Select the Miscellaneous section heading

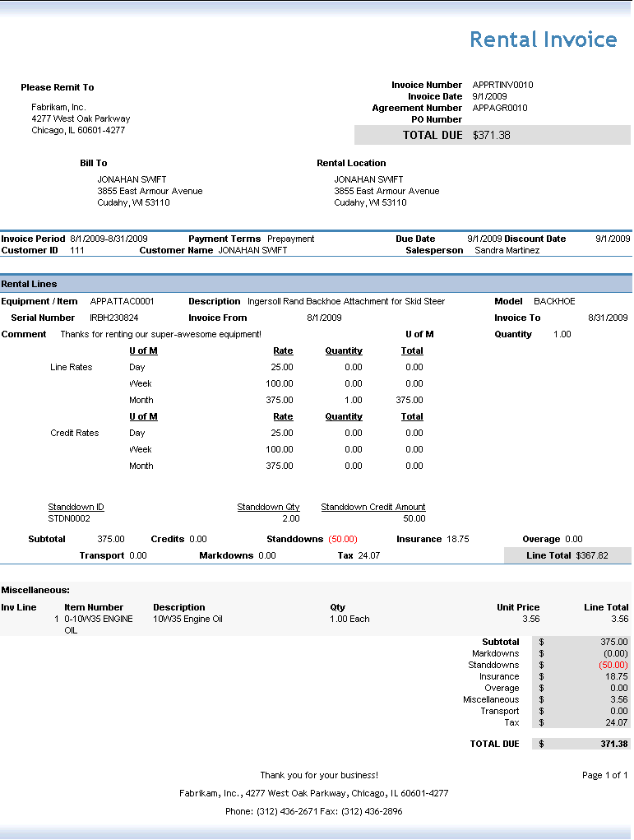click(35, 590)
